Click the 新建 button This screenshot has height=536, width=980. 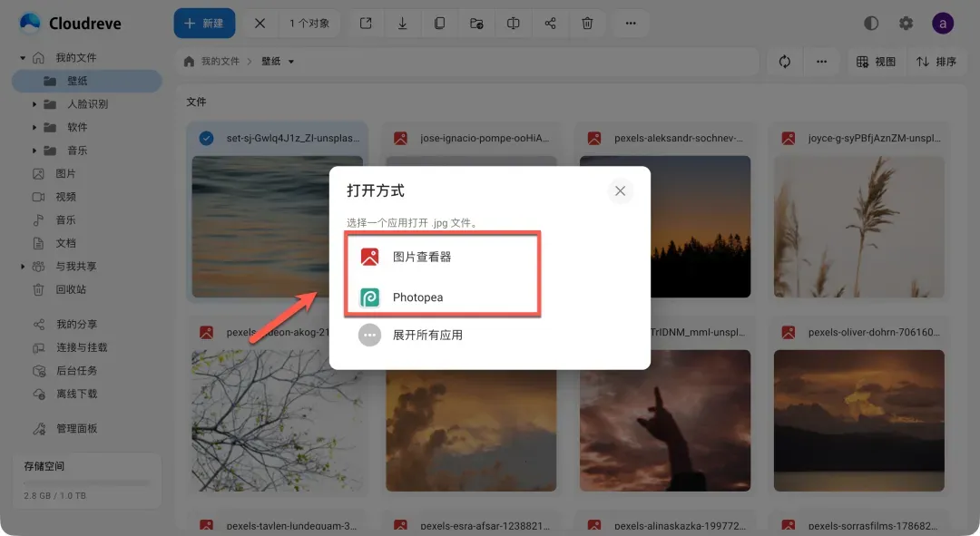tap(204, 24)
